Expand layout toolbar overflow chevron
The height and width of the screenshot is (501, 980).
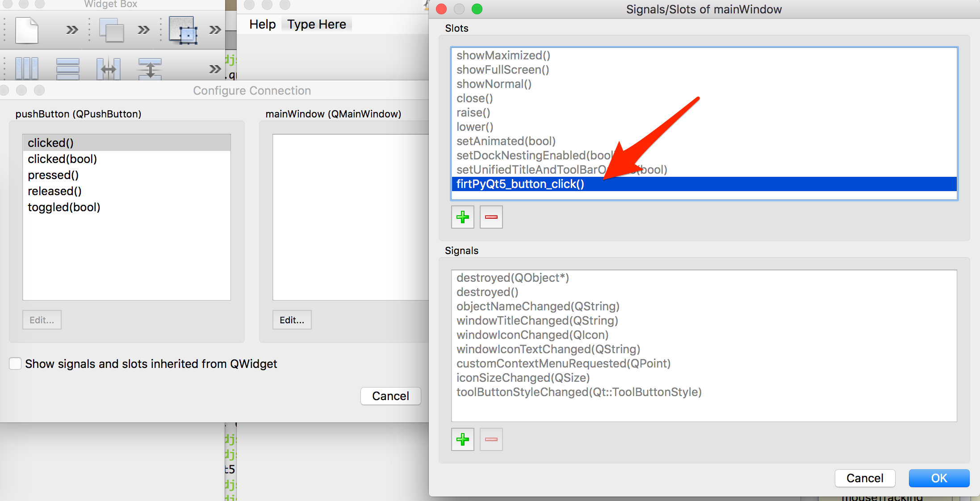[x=215, y=69]
